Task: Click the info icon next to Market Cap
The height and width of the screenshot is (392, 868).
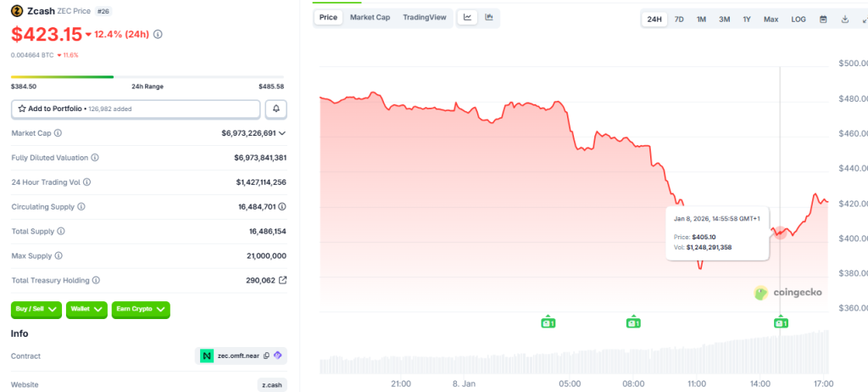Action: point(58,133)
